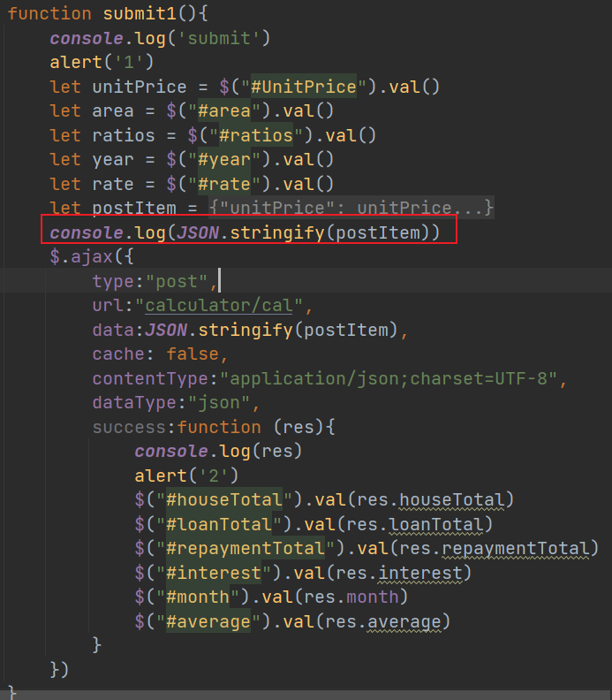Click the 'submit' string in console.log
This screenshot has height=700, width=612.
[219, 38]
